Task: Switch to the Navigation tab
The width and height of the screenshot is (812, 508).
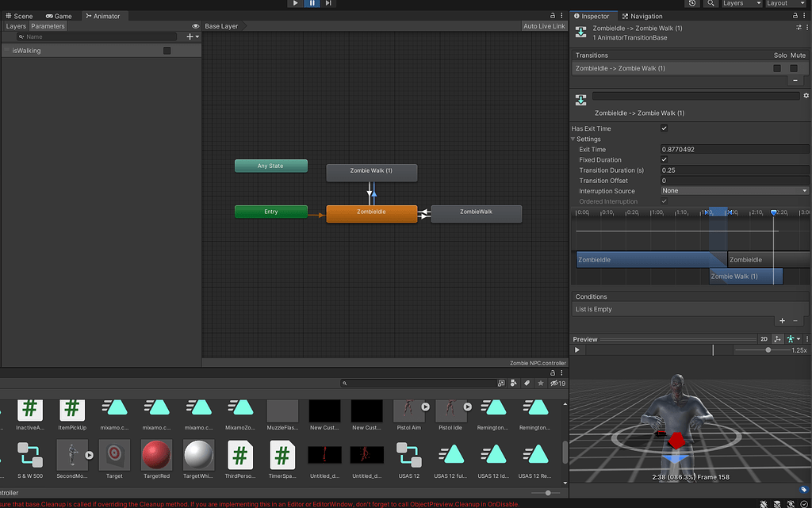Action: tap(642, 16)
